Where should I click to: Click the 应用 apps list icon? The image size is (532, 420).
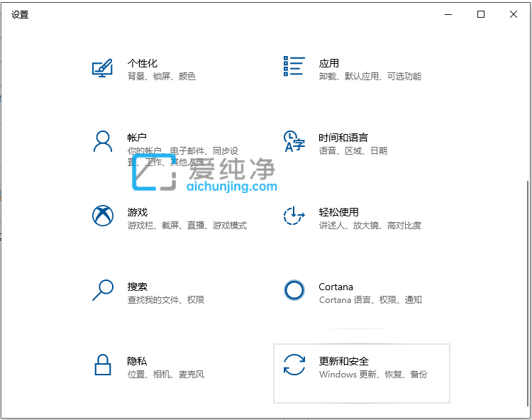coord(294,66)
